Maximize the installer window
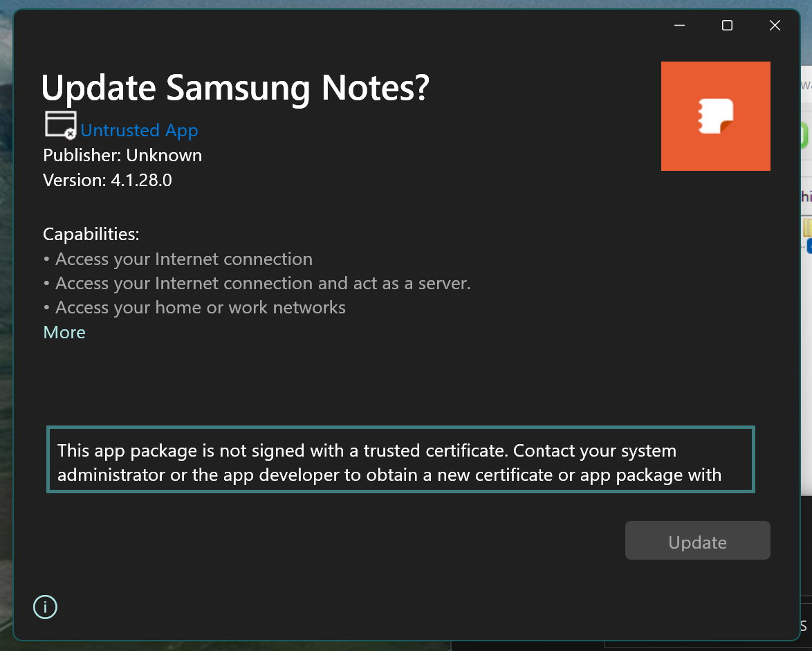This screenshot has height=651, width=812. tap(726, 25)
